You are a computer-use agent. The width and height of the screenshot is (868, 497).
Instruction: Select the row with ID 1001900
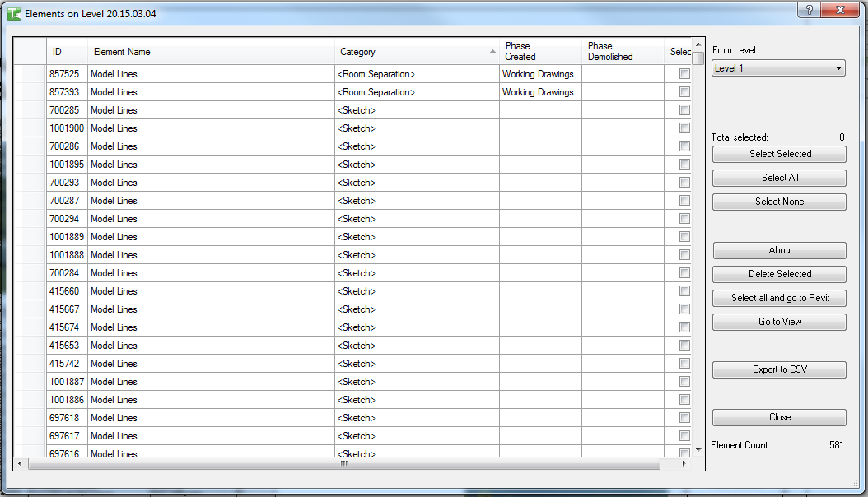(66, 128)
